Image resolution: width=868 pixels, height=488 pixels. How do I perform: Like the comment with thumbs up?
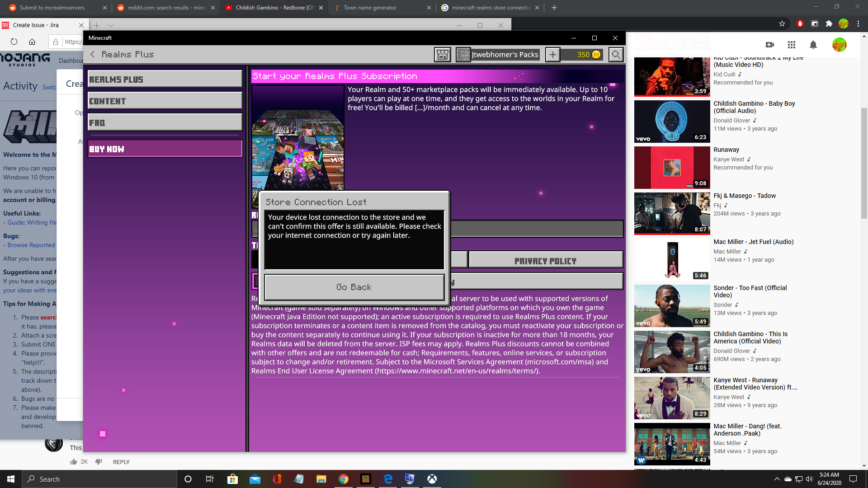click(74, 462)
